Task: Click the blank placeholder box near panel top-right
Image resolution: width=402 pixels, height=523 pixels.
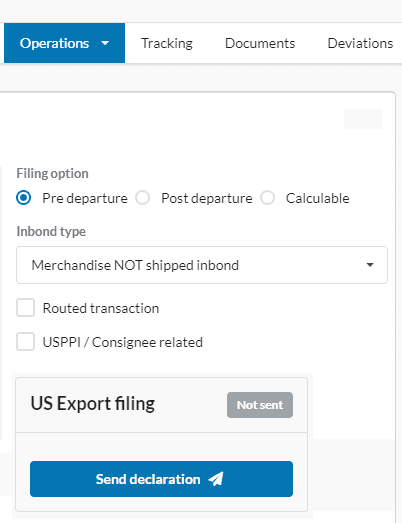Action: [363, 119]
